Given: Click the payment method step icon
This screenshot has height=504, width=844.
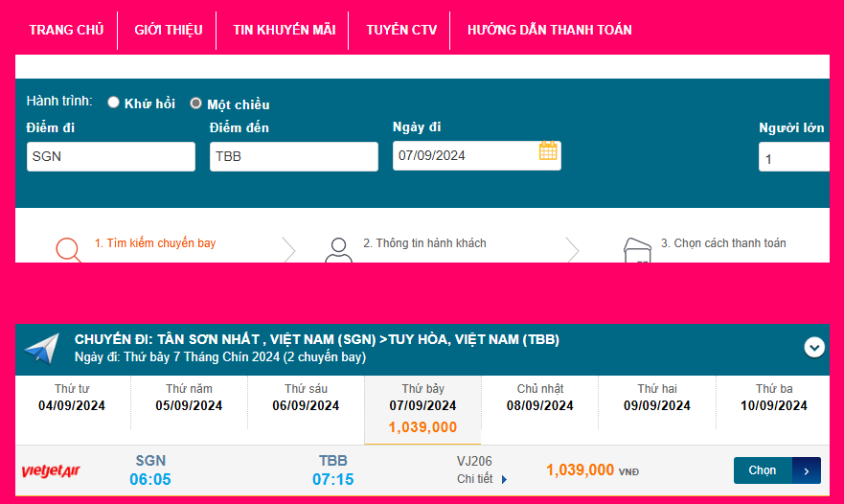Looking at the screenshot, I should coord(636,249).
